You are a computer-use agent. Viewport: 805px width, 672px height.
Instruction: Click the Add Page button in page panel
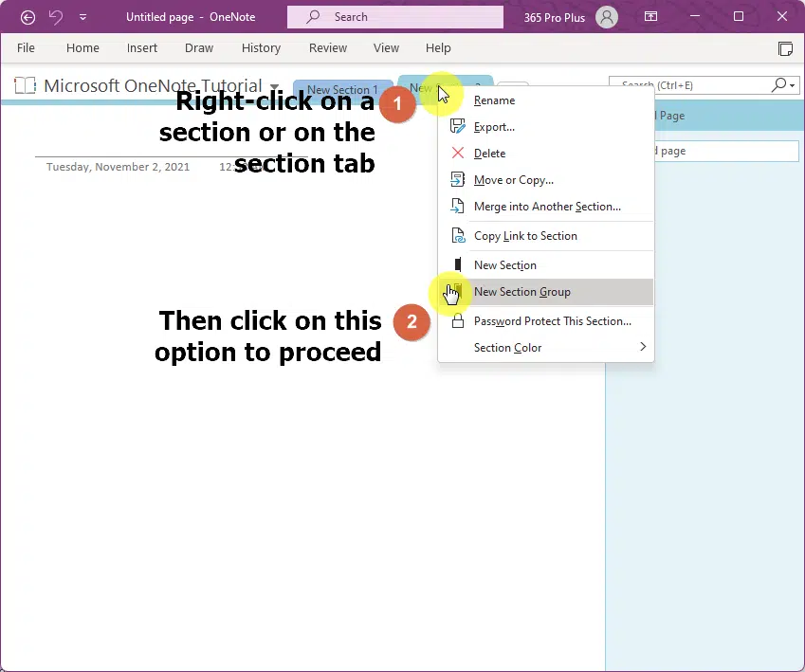click(729, 116)
